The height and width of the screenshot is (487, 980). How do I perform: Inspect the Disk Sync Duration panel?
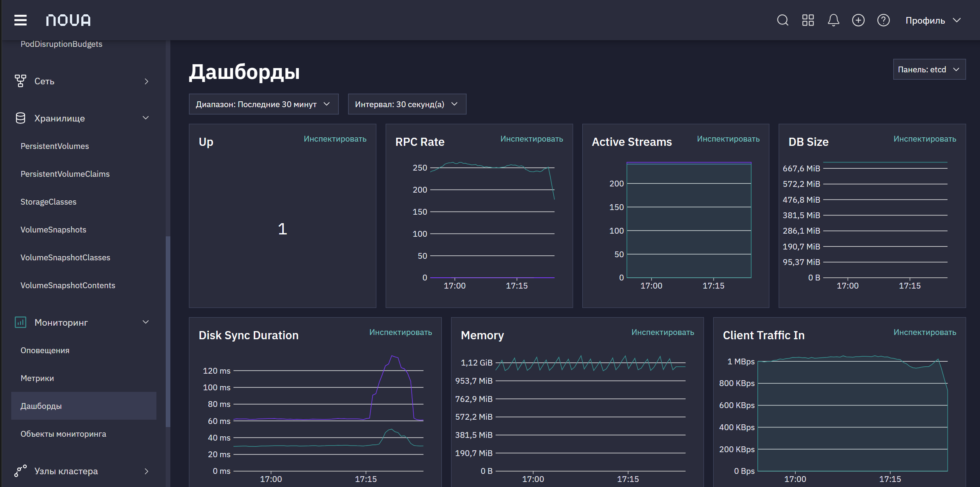(x=400, y=332)
